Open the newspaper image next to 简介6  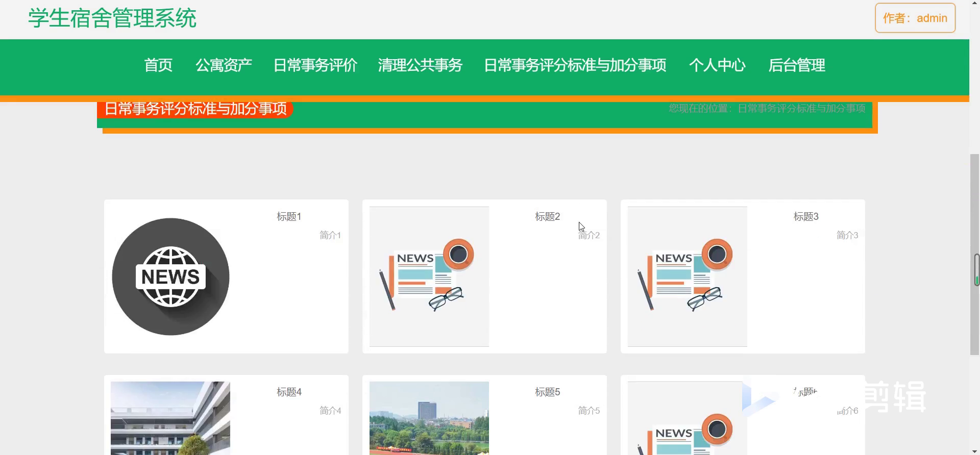pyautogui.click(x=688, y=418)
